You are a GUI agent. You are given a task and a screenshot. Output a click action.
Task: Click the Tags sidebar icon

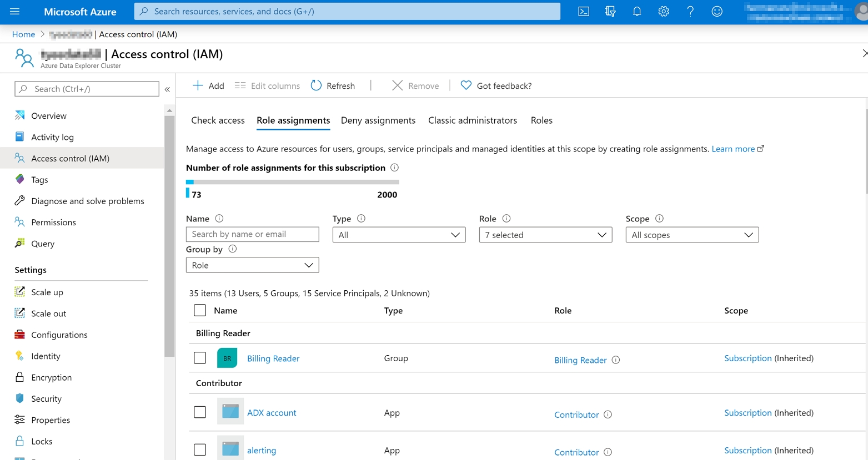tap(20, 179)
